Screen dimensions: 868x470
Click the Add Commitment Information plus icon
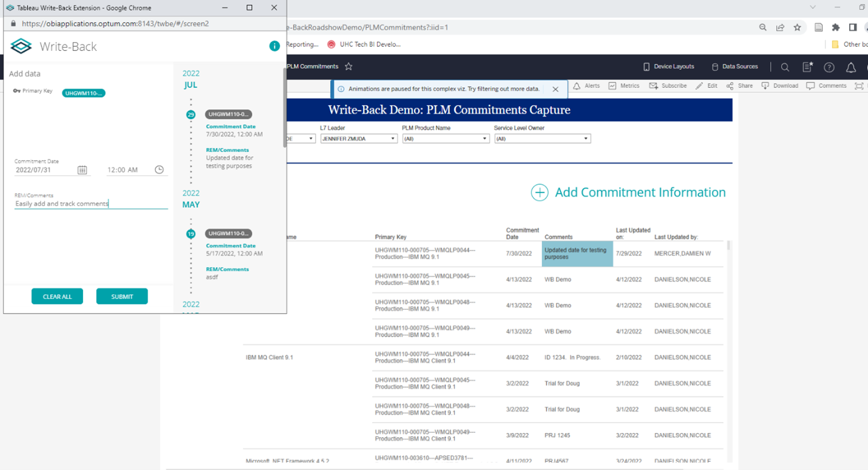(x=540, y=192)
